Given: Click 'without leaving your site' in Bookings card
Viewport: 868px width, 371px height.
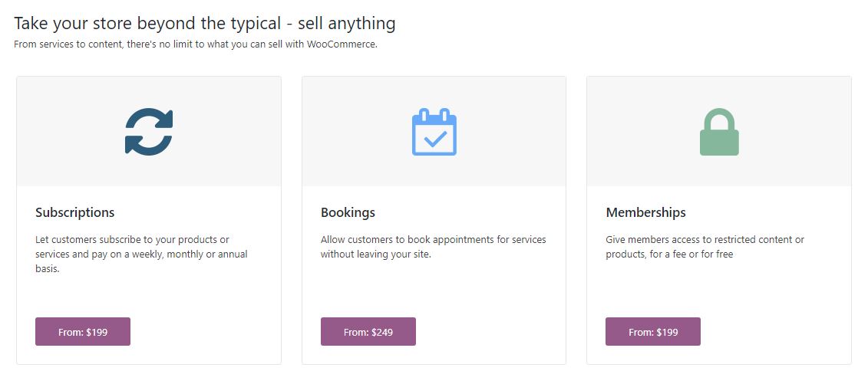Looking at the screenshot, I should [376, 255].
